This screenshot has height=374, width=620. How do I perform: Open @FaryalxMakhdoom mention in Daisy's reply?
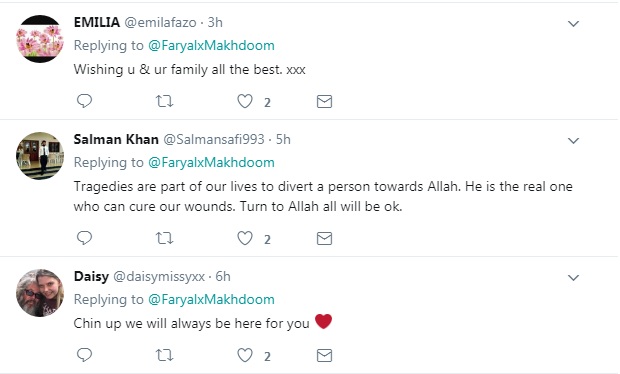pos(211,300)
